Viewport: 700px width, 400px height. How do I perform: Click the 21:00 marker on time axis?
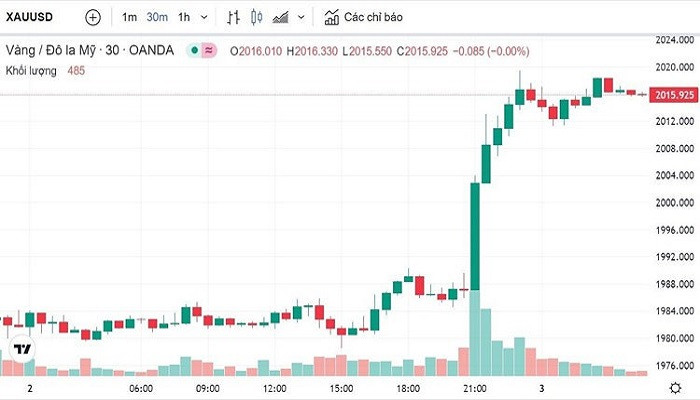476,387
